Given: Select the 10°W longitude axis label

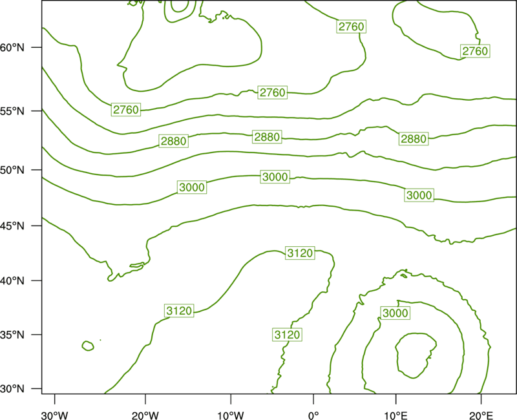Looking at the screenshot, I should (x=231, y=415).
